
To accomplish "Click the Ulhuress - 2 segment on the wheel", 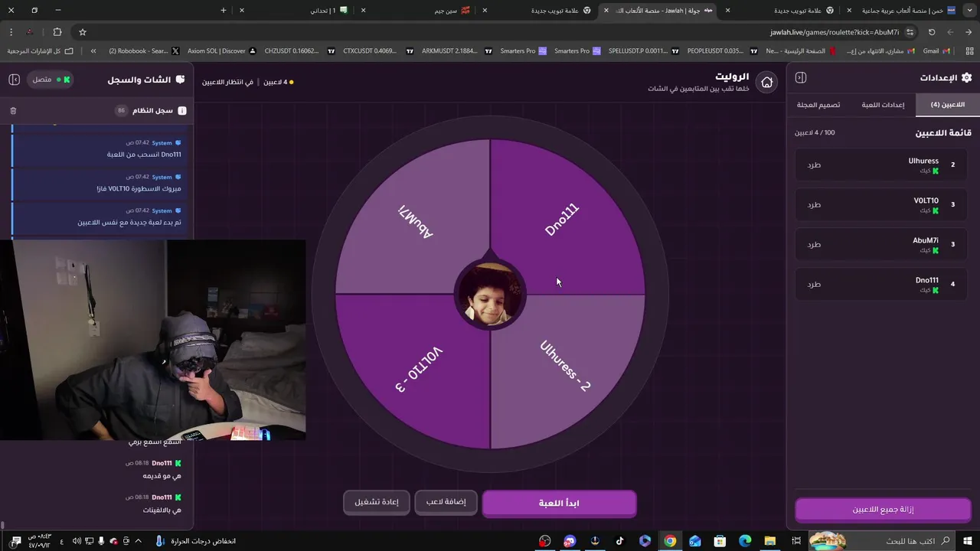I will click(x=565, y=366).
